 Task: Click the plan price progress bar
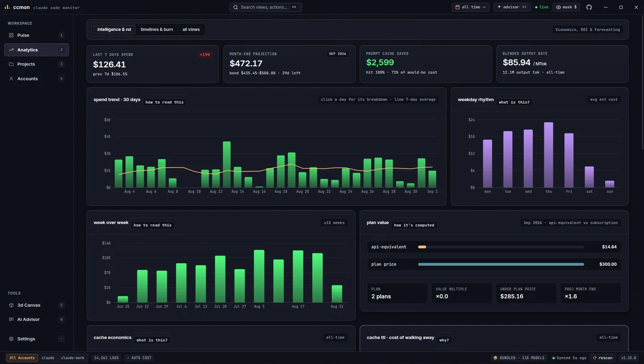pyautogui.click(x=501, y=264)
